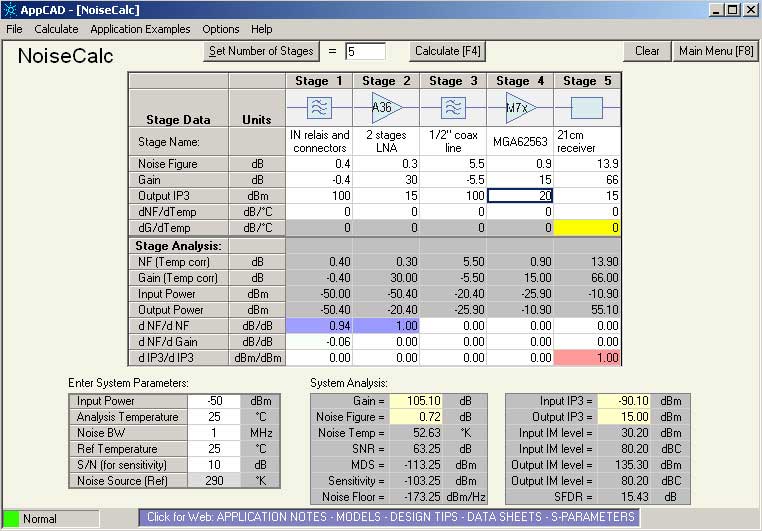Click the Calculate [F4] button

coord(448,51)
